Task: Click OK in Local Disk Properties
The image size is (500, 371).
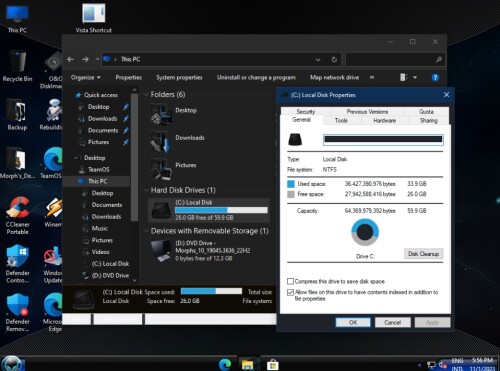Action: click(353, 322)
